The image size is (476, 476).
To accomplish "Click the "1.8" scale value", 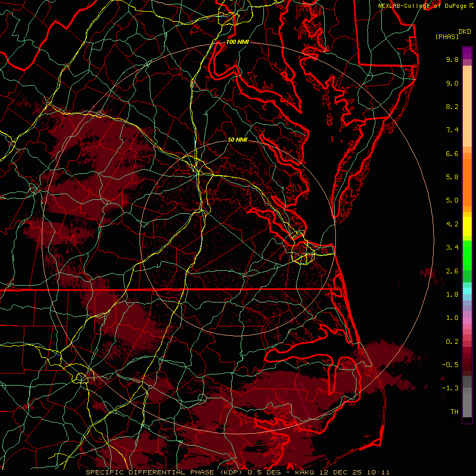I will 452,295.
